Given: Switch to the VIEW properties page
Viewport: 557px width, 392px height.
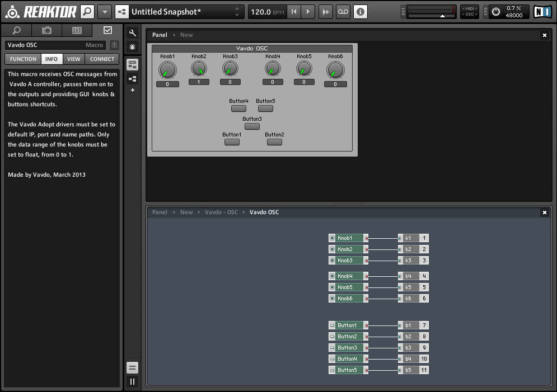Looking at the screenshot, I should tap(73, 59).
